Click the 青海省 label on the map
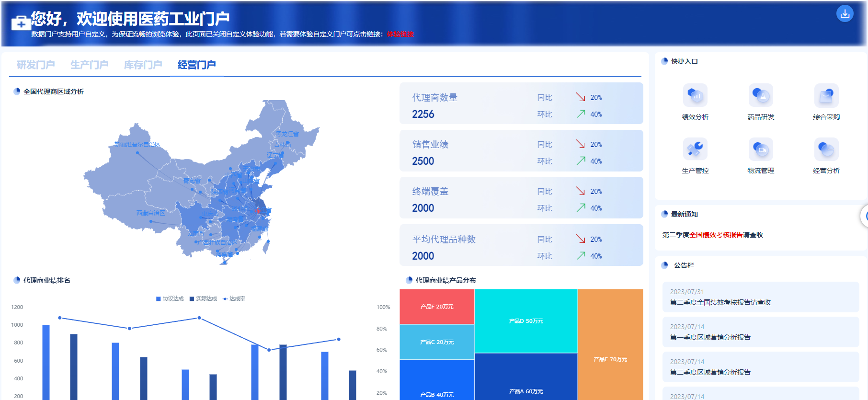Image resolution: width=868 pixels, height=400 pixels. 192,181
